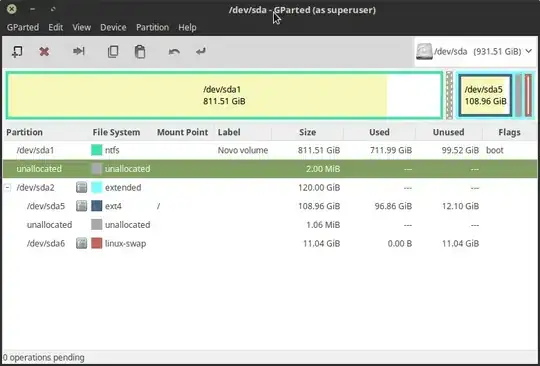This screenshot has height=366, width=540.
Task: Select the highlighted unallocated 2.00 MiB row
Action: (270, 169)
